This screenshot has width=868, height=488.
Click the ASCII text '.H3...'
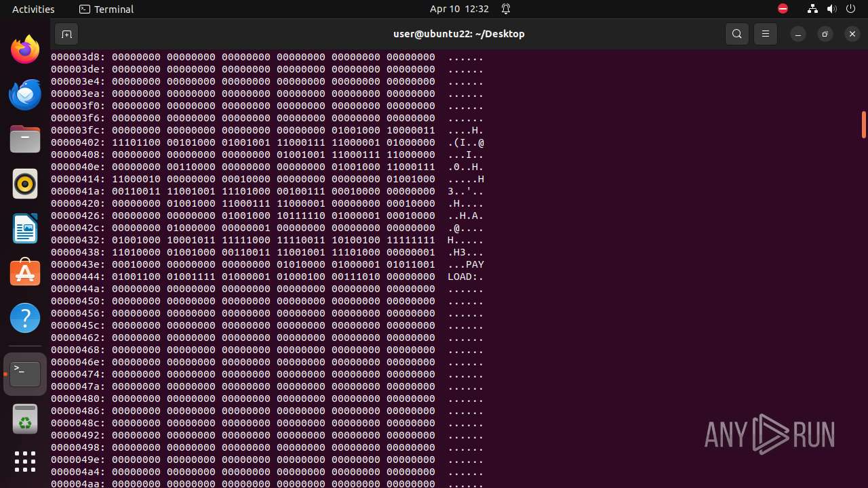[x=466, y=252]
